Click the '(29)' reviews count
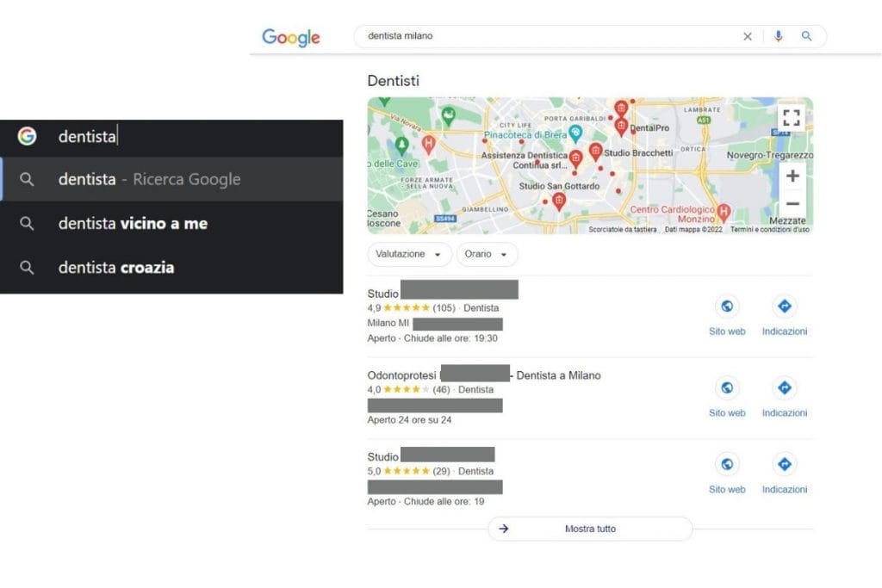Viewport: 882px width, 588px height. pyautogui.click(x=441, y=471)
